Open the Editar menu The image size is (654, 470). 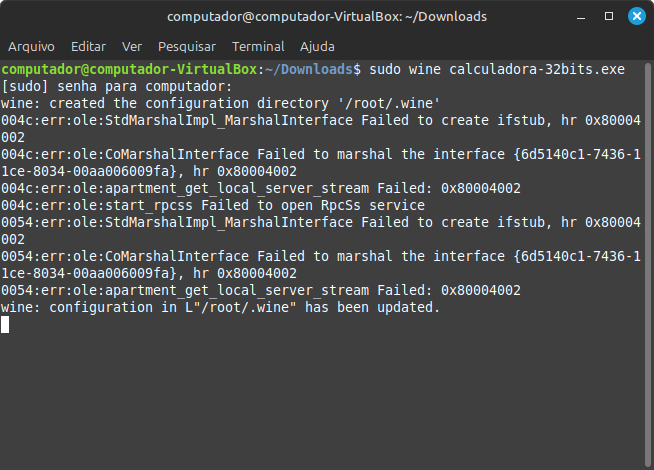(88, 47)
